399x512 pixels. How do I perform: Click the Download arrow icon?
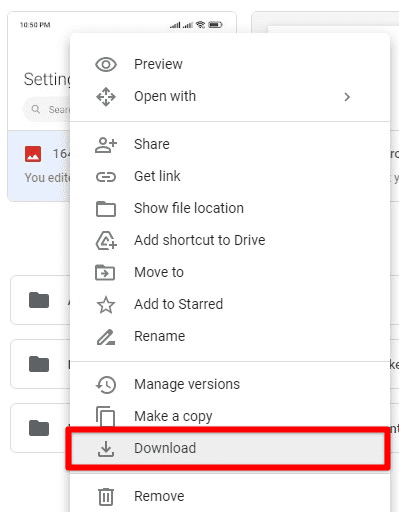click(106, 449)
